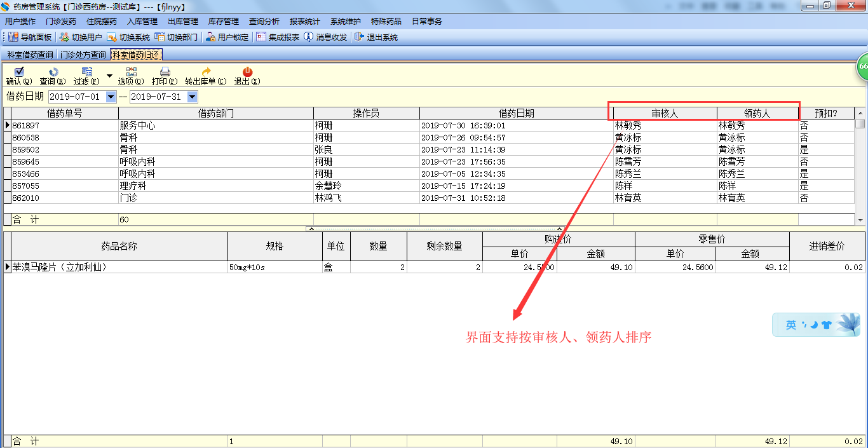
Task: Click the operator cell 林鸿飞
Action: (367, 198)
